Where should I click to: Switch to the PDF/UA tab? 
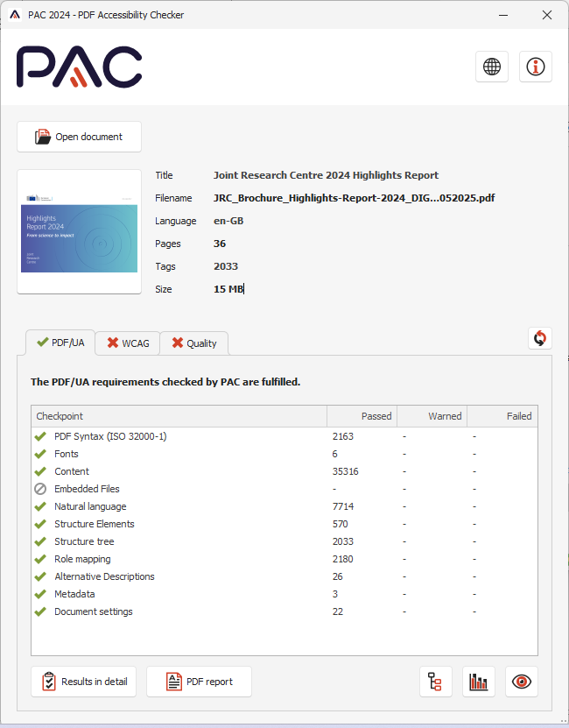[x=60, y=343]
